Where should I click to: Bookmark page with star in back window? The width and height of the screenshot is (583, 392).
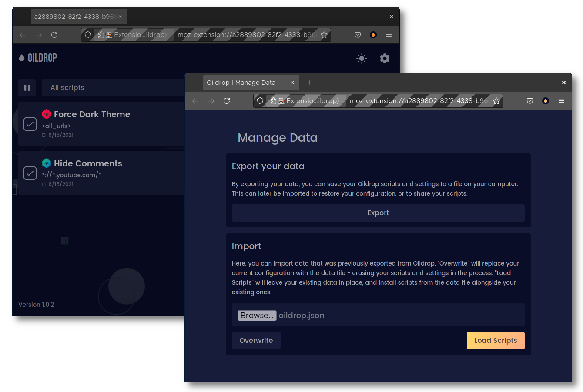pyautogui.click(x=324, y=35)
